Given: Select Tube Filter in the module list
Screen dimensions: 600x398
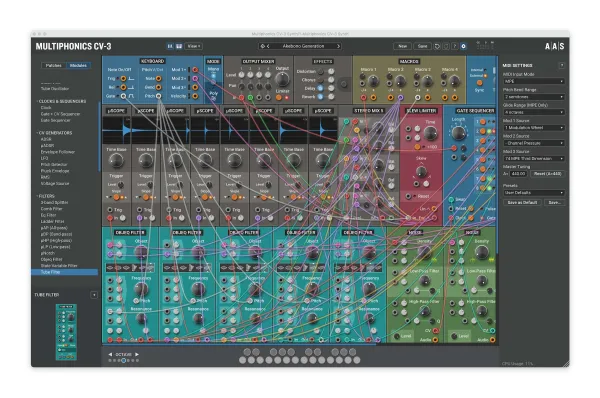Looking at the screenshot, I should pos(64,272).
